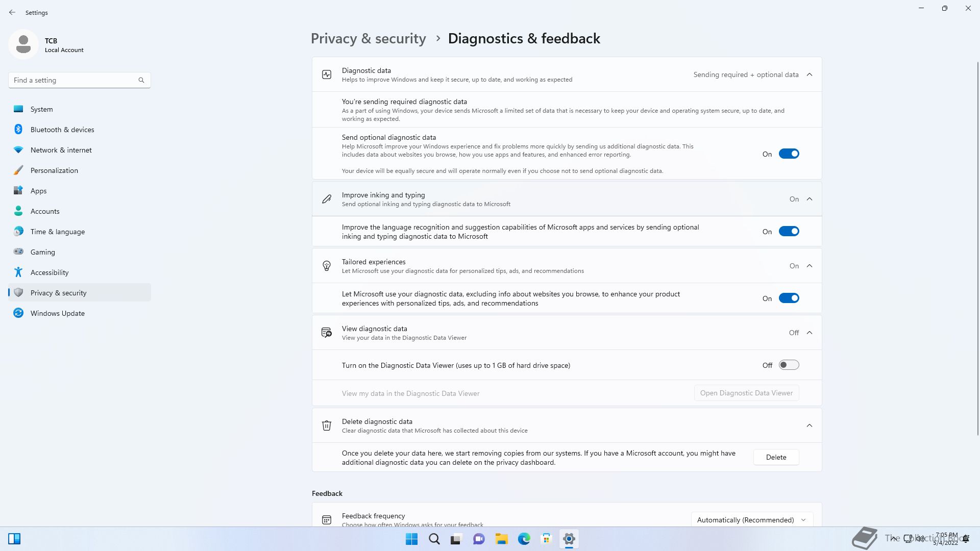Click the Delete button for diagnostic data
This screenshot has height=551, width=980.
pos(776,457)
